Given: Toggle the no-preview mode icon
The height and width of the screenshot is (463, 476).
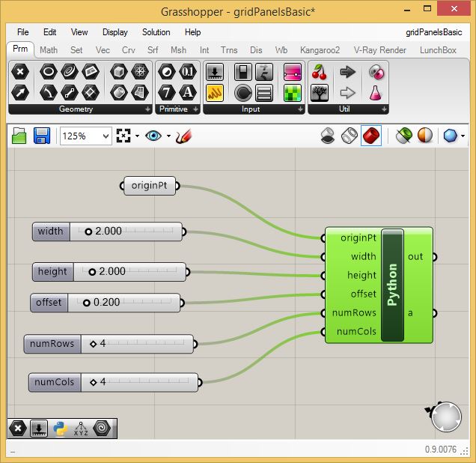Looking at the screenshot, I should coord(328,136).
